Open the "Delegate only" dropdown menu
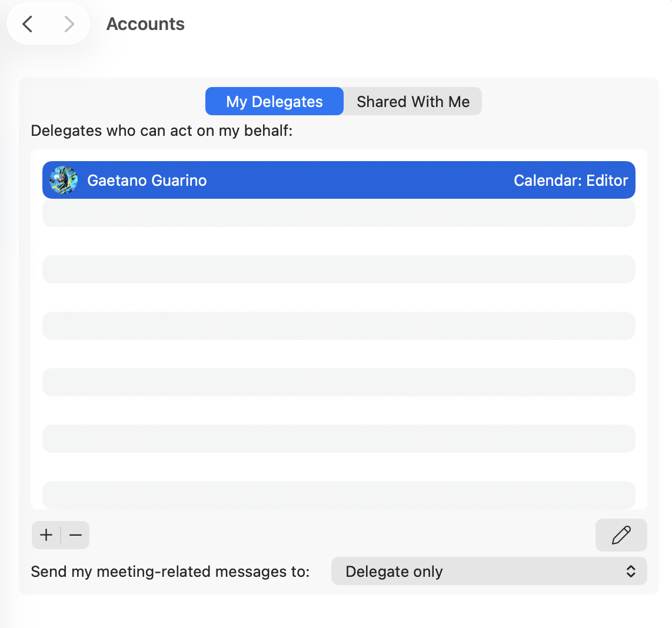This screenshot has height=628, width=672. point(489,571)
